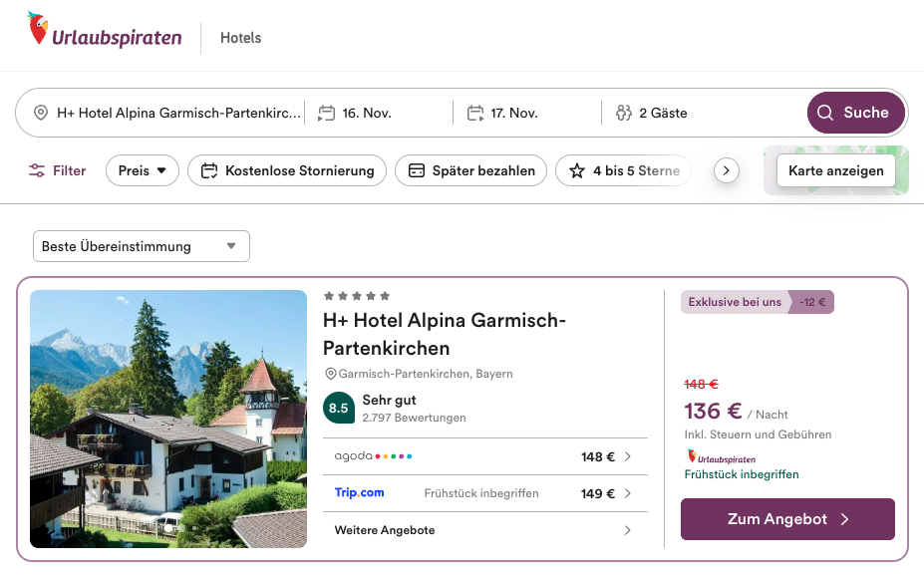Click the location pin icon in search
924x576 pixels.
point(41,113)
